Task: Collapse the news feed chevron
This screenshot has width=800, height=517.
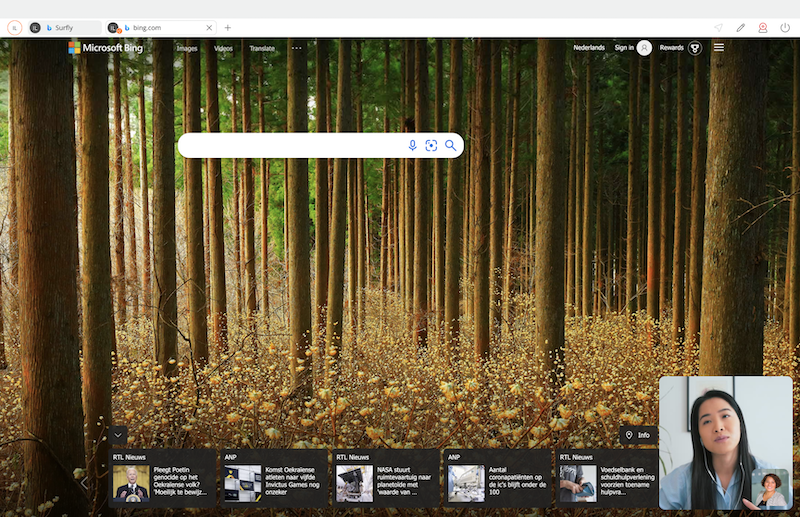Action: tap(118, 435)
